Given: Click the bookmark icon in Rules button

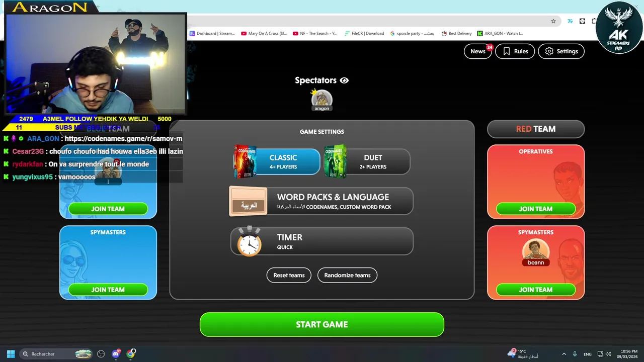Looking at the screenshot, I should tap(507, 51).
